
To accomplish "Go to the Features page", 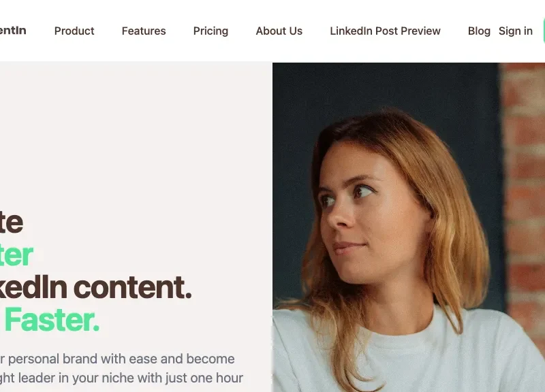I will 144,31.
